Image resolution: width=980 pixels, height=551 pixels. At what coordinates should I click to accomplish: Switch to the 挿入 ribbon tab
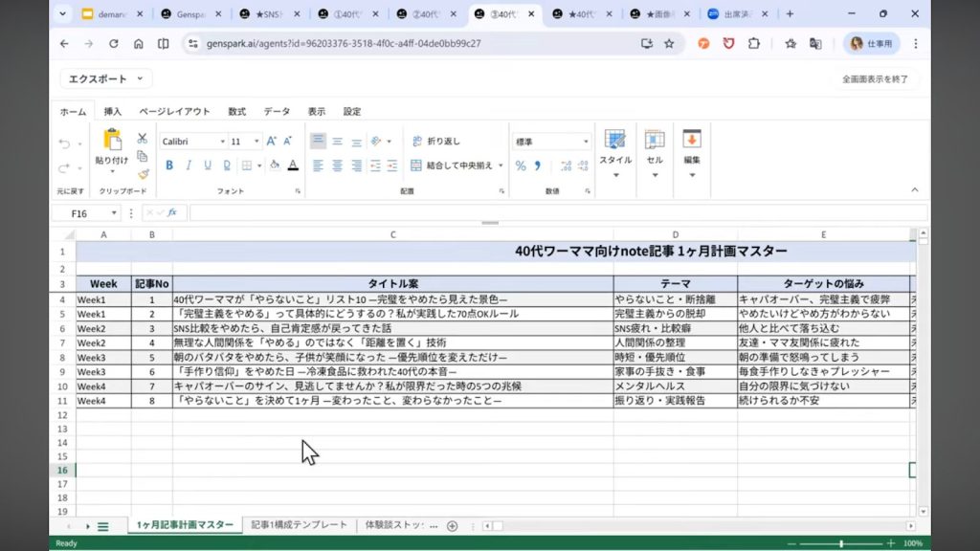[x=113, y=112]
